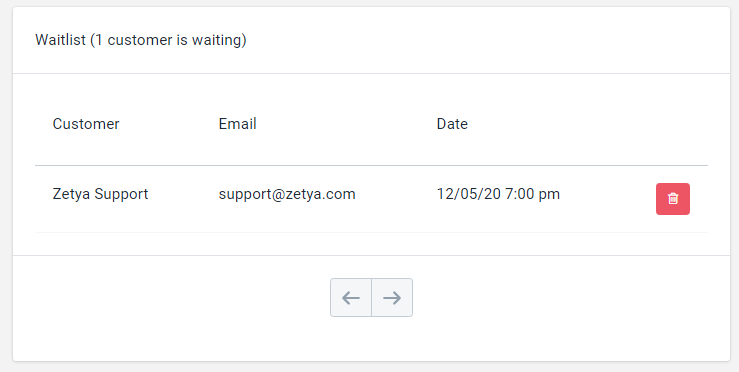
Task: Delete the Zetya Support waitlist entry
Action: click(x=673, y=199)
